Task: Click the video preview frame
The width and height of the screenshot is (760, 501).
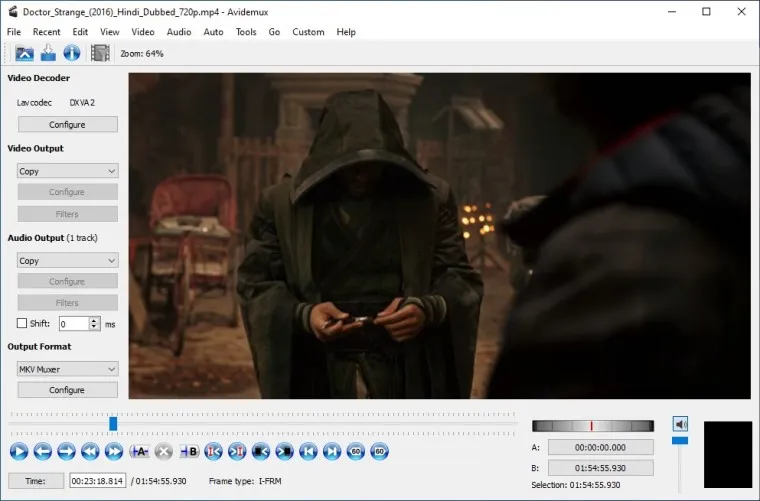Action: [440, 236]
